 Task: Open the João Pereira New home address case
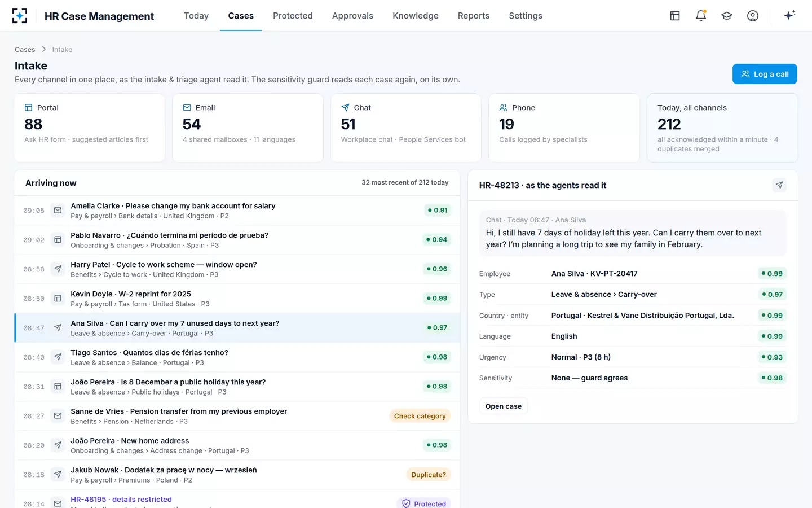[x=237, y=445]
